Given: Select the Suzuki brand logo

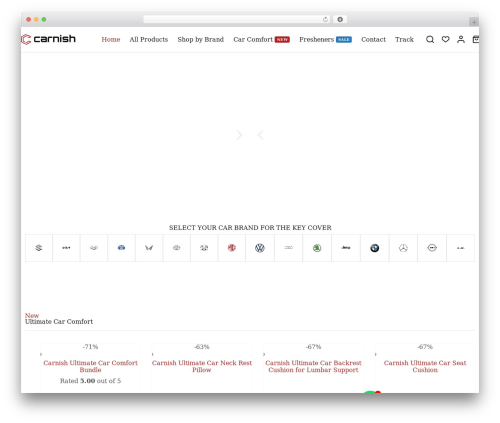Looking at the screenshot, I should [39, 248].
